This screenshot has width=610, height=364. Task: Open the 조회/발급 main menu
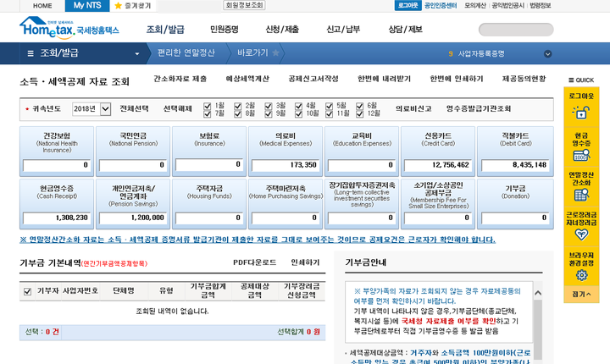point(165,30)
